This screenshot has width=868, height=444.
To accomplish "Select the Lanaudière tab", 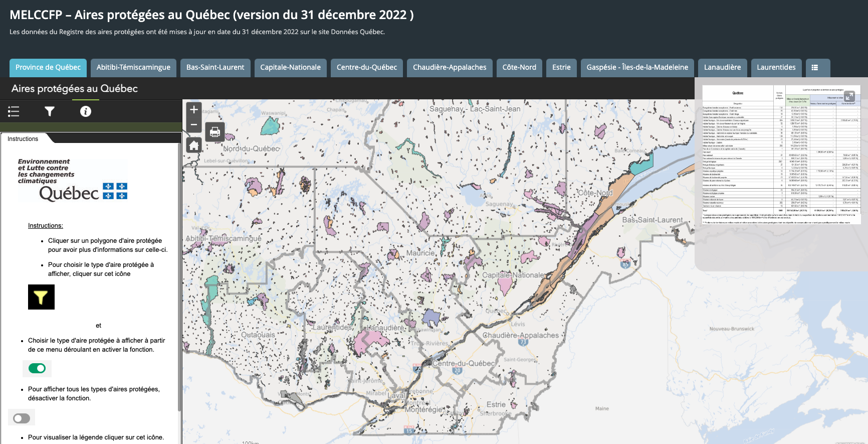I will (722, 68).
